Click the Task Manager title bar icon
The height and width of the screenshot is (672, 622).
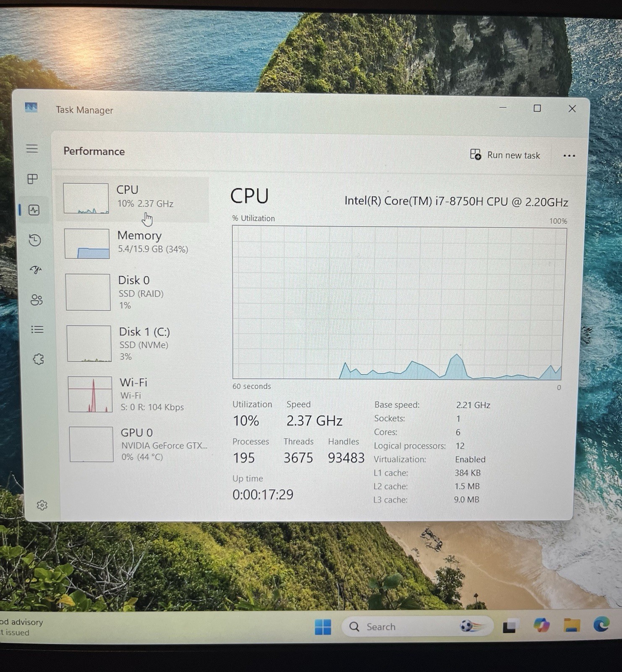(x=31, y=108)
